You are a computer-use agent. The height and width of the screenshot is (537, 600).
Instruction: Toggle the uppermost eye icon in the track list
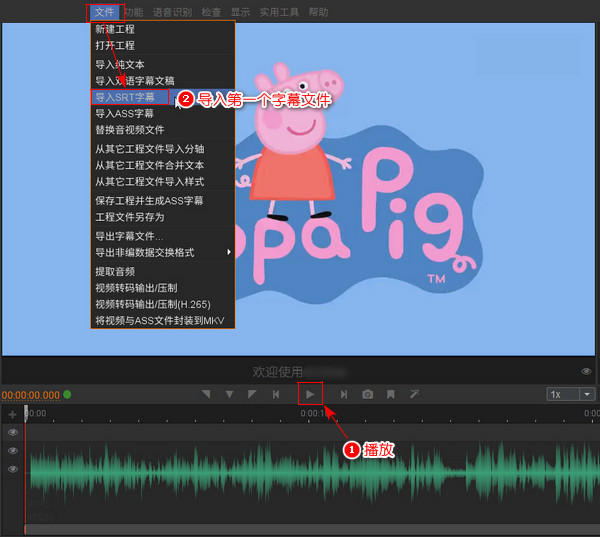13,432
